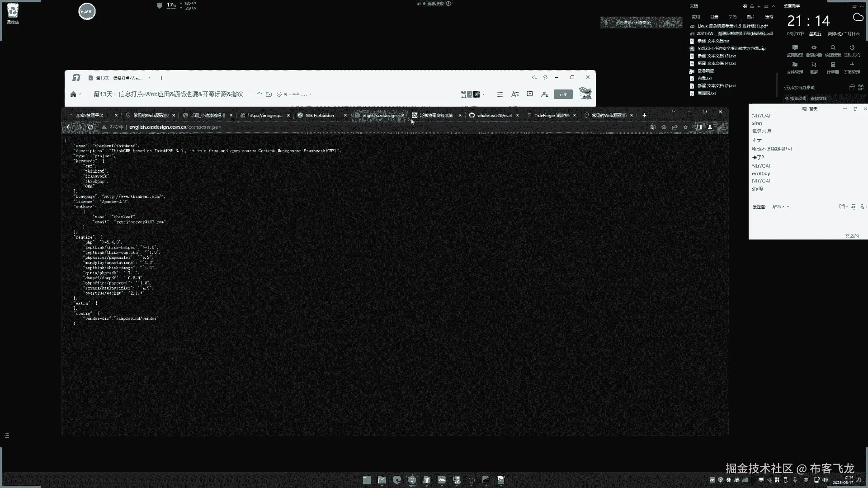Toggle 健康护眼 eye protection mode
Image resolution: width=868 pixels, height=488 pixels.
[x=814, y=48]
